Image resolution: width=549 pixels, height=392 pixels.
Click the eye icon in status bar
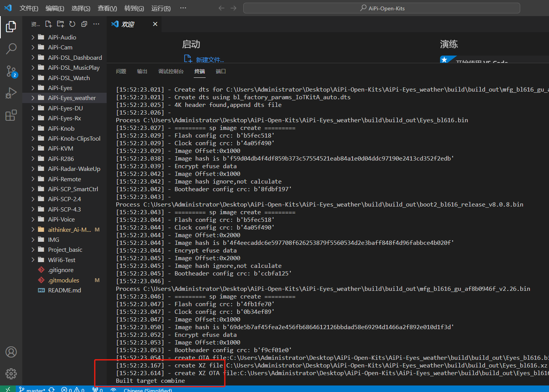tap(113, 390)
